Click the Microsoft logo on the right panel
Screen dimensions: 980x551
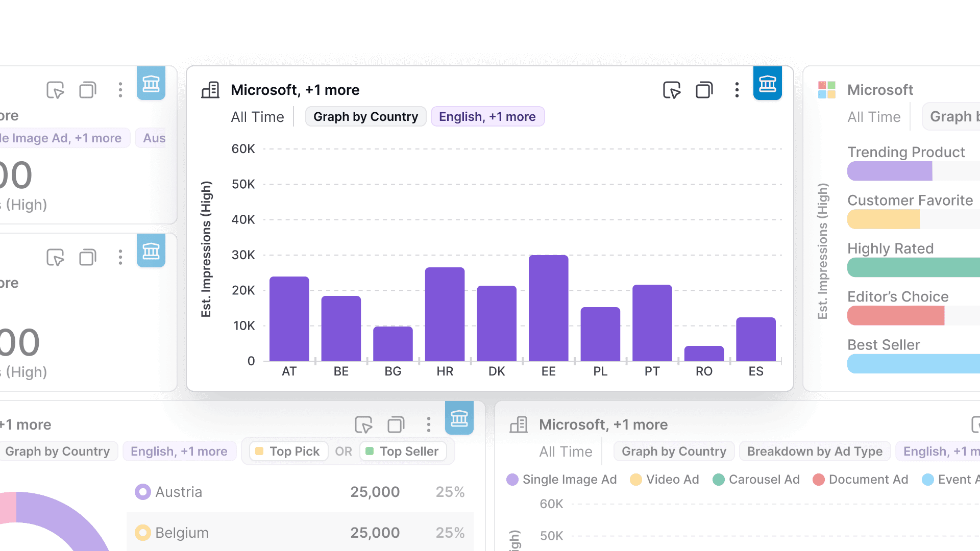click(827, 90)
